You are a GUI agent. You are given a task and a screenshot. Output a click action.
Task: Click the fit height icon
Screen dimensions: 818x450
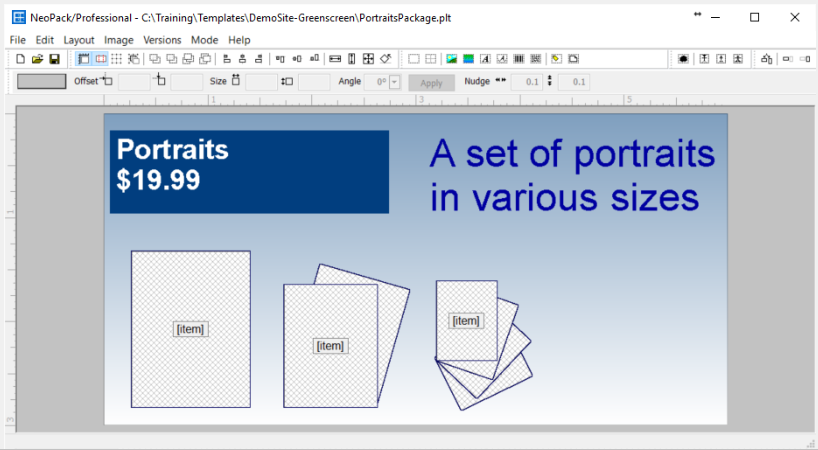click(x=352, y=59)
